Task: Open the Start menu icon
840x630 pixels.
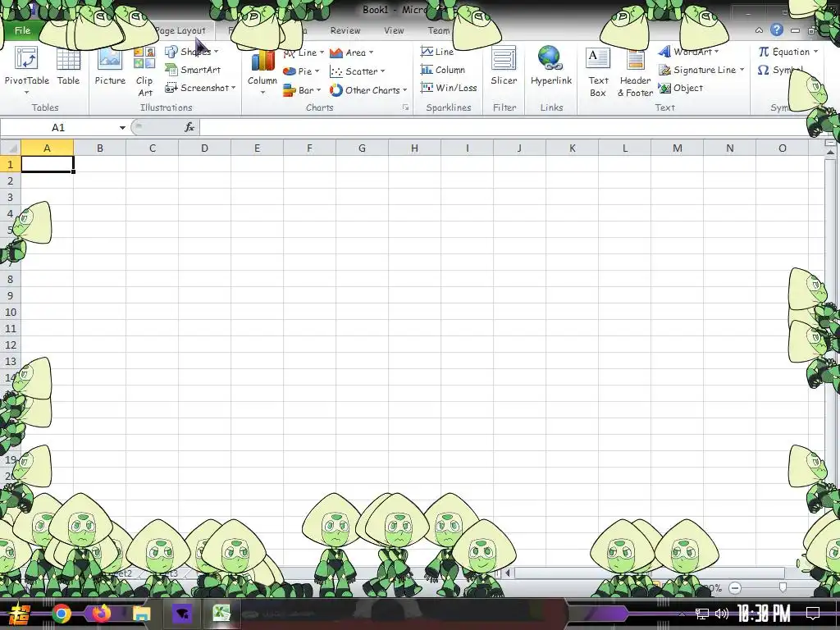Action: coord(20,614)
